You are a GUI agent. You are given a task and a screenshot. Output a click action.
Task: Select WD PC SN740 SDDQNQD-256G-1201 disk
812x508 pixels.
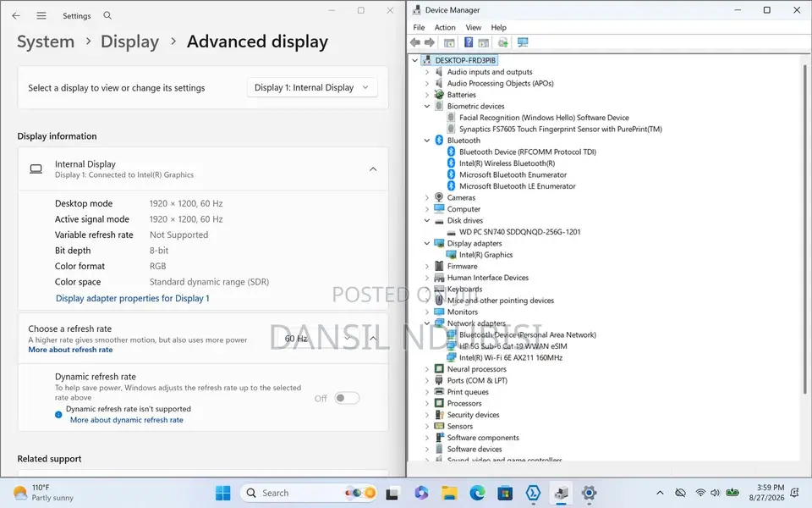(519, 232)
